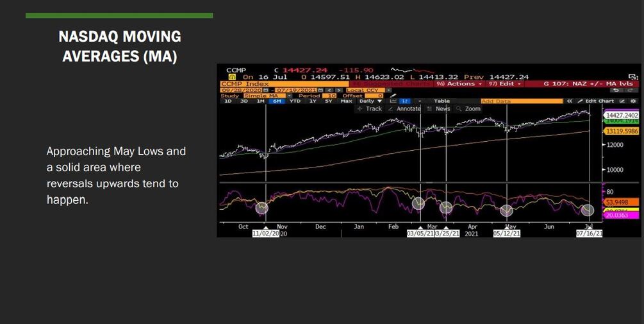Select the 1D range tab
644x324 pixels.
coord(227,101)
